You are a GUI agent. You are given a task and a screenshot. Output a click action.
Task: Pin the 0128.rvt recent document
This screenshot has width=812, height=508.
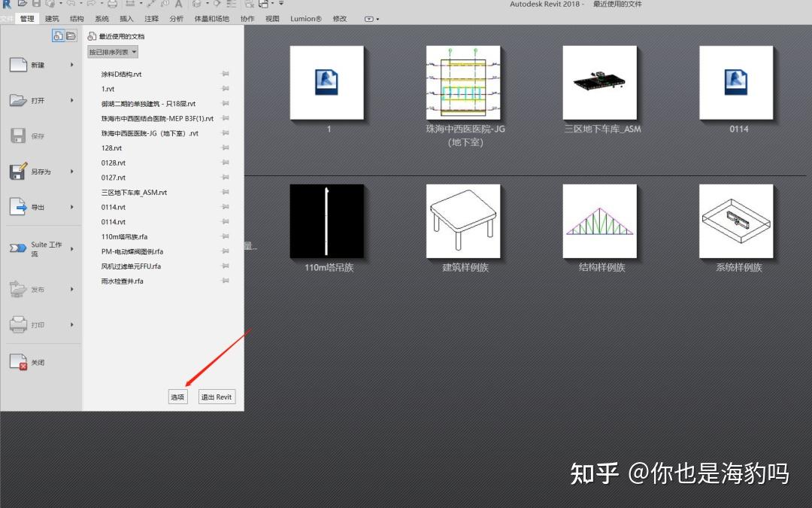coord(226,163)
